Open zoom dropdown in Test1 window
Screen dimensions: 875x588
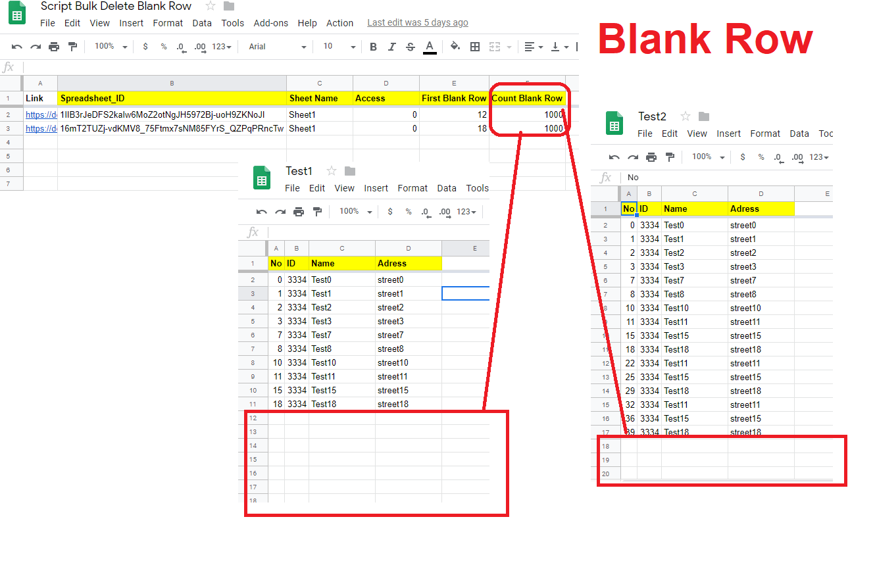point(355,212)
